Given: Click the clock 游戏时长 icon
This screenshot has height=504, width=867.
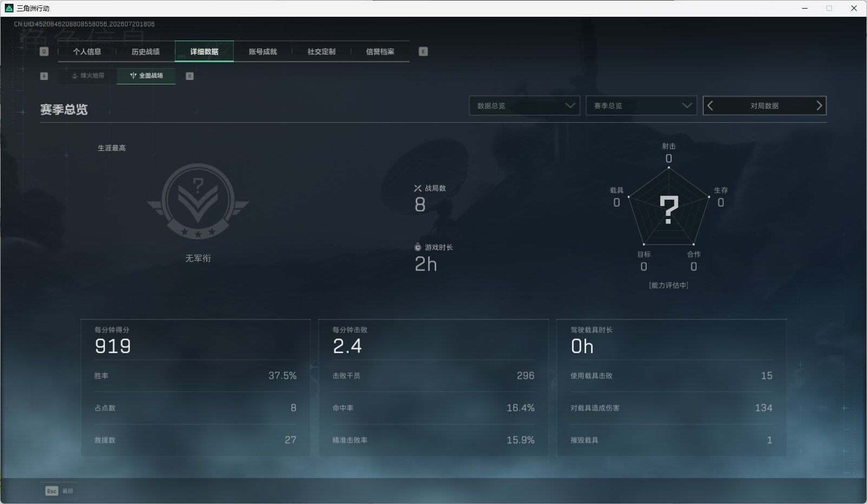Looking at the screenshot, I should click(x=418, y=248).
